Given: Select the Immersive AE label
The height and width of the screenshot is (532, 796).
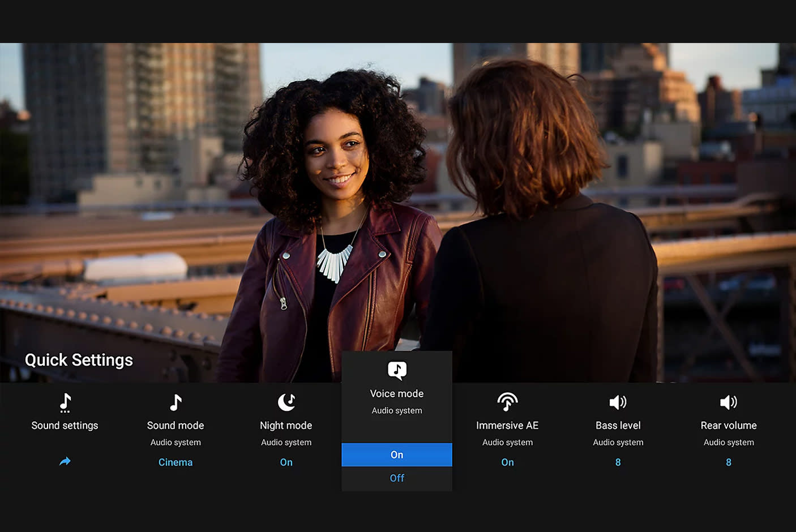Looking at the screenshot, I should (507, 426).
